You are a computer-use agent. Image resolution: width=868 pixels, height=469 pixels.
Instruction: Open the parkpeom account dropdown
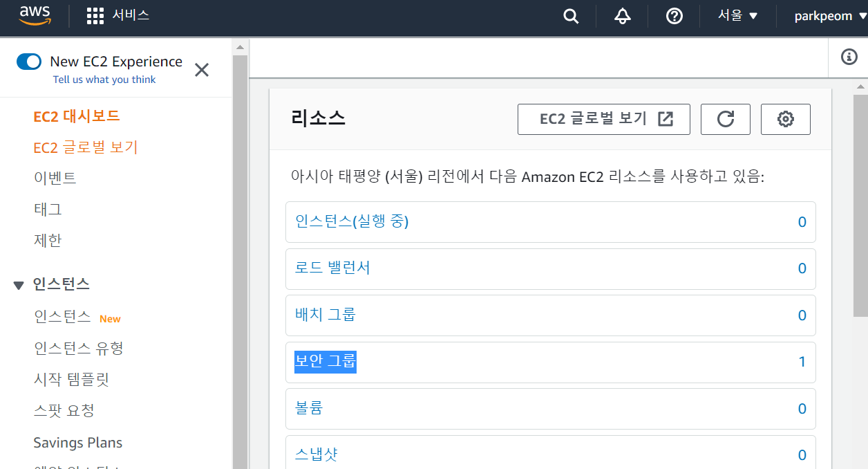(x=831, y=16)
